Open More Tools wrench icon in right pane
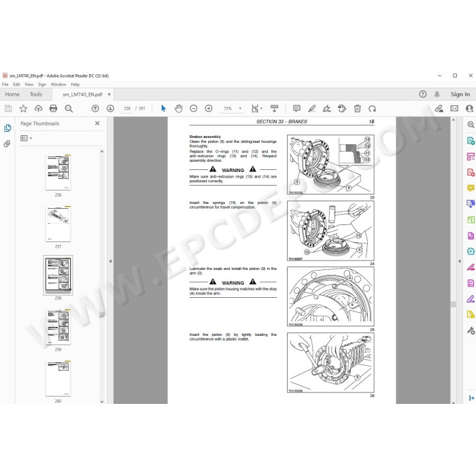Viewport: 476px width, 476px height. 471,330
